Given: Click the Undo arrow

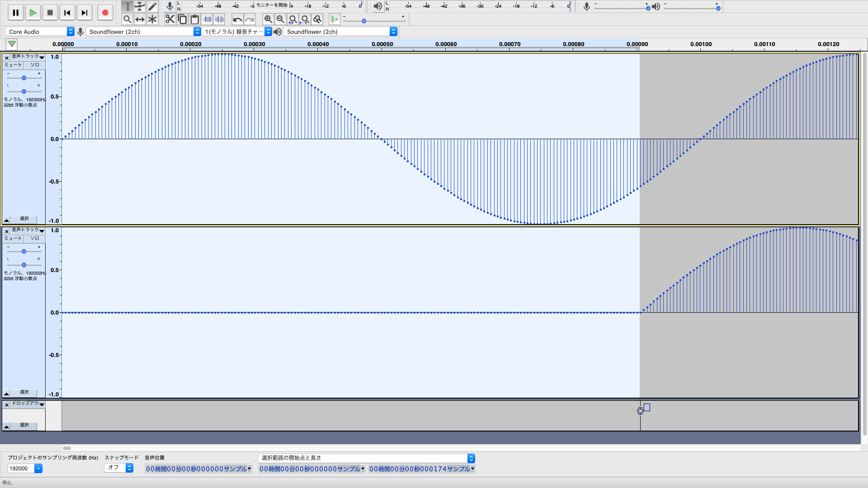Looking at the screenshot, I should [x=237, y=19].
